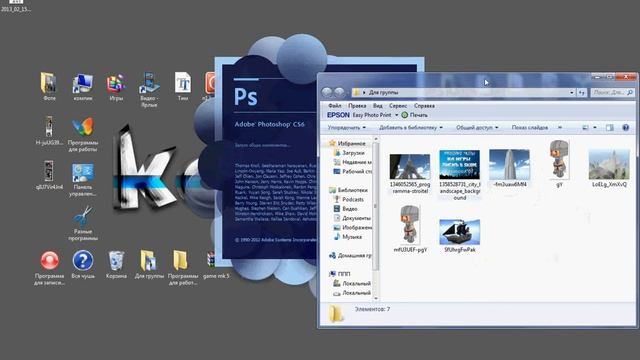Open Недавние места in navigation pane
The height and width of the screenshot is (360, 640).
(x=353, y=162)
